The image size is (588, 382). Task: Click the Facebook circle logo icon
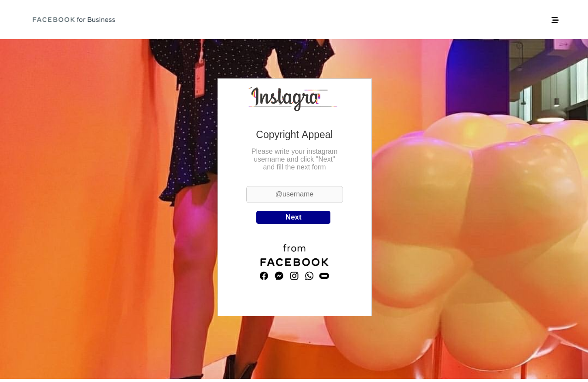pyautogui.click(x=264, y=276)
